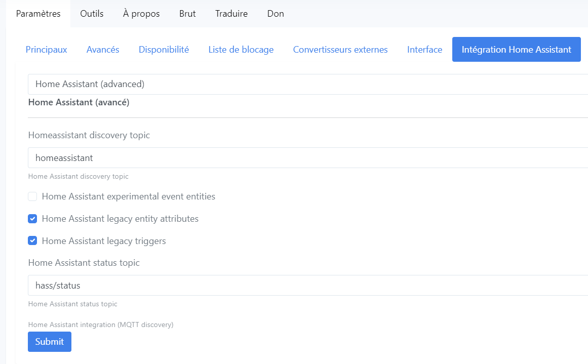The height and width of the screenshot is (364, 588).
Task: Select the Traduire tab
Action: pos(231,14)
